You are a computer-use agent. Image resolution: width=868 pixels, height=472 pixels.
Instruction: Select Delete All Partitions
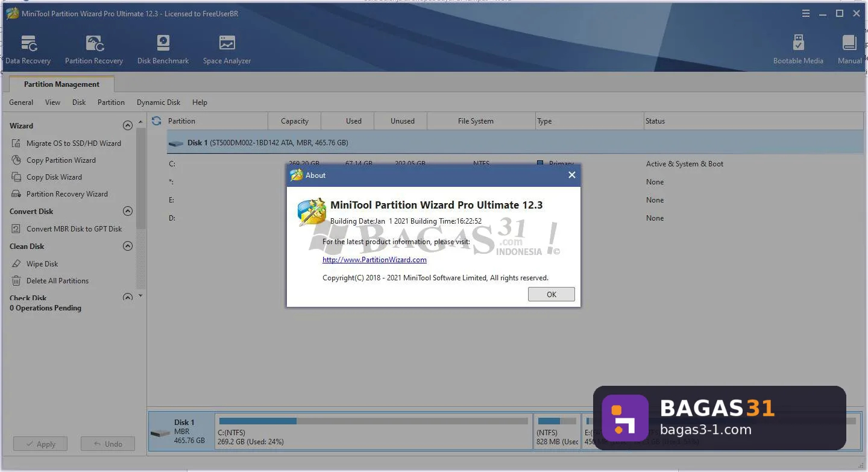50,281
